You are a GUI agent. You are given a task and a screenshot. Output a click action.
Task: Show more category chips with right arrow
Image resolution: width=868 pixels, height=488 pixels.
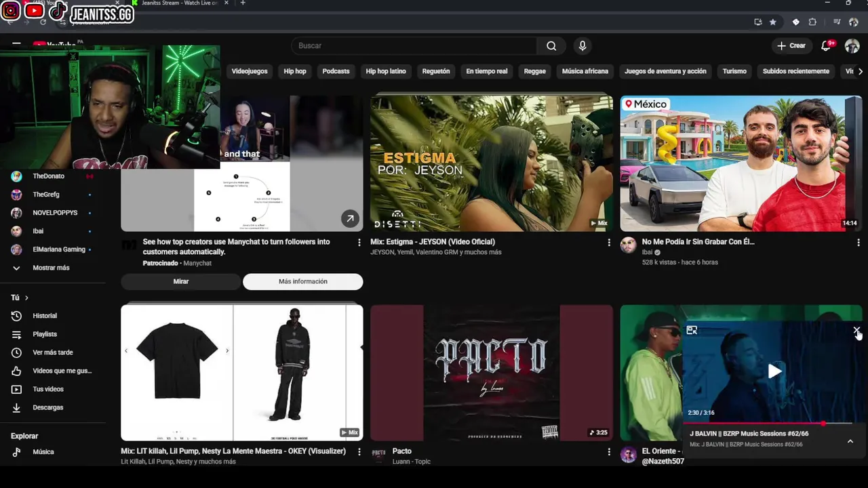(x=860, y=71)
